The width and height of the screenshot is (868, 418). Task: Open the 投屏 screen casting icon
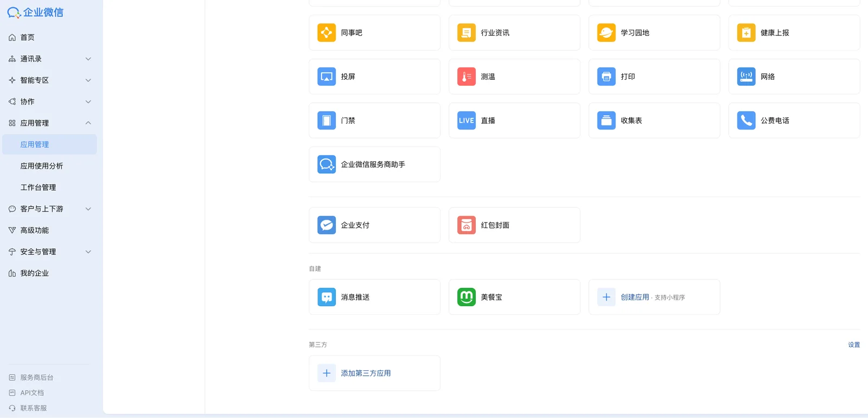click(327, 77)
